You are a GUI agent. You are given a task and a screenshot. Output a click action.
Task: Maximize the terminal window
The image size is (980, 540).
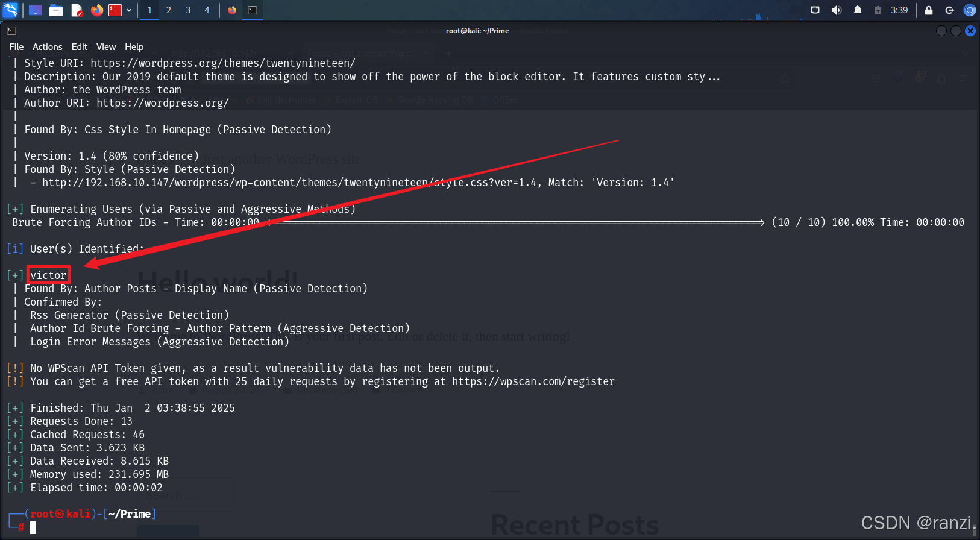tap(956, 31)
